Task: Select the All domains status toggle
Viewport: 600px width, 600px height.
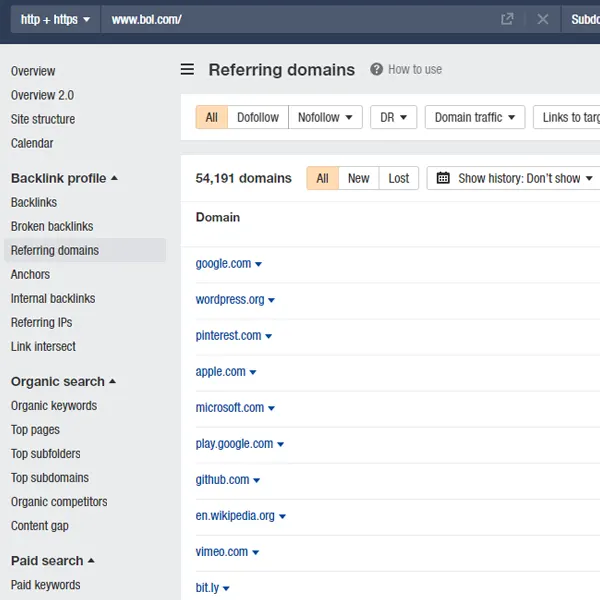Action: pyautogui.click(x=323, y=178)
